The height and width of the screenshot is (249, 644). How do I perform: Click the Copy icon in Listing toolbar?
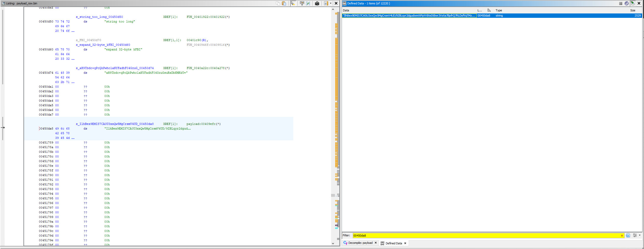click(x=278, y=3)
